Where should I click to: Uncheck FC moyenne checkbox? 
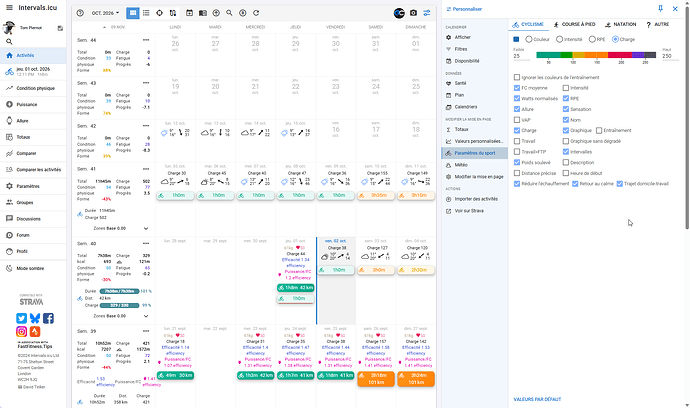[x=517, y=88]
